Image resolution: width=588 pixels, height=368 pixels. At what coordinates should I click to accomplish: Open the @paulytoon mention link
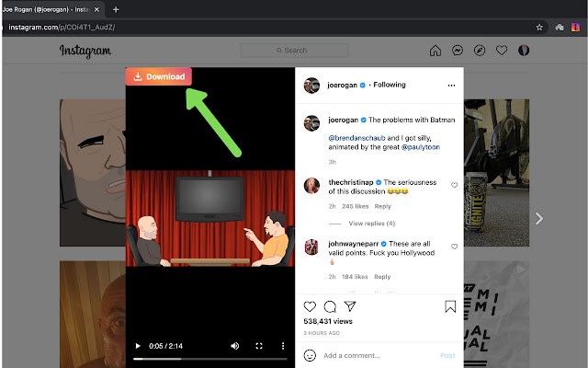pyautogui.click(x=421, y=147)
